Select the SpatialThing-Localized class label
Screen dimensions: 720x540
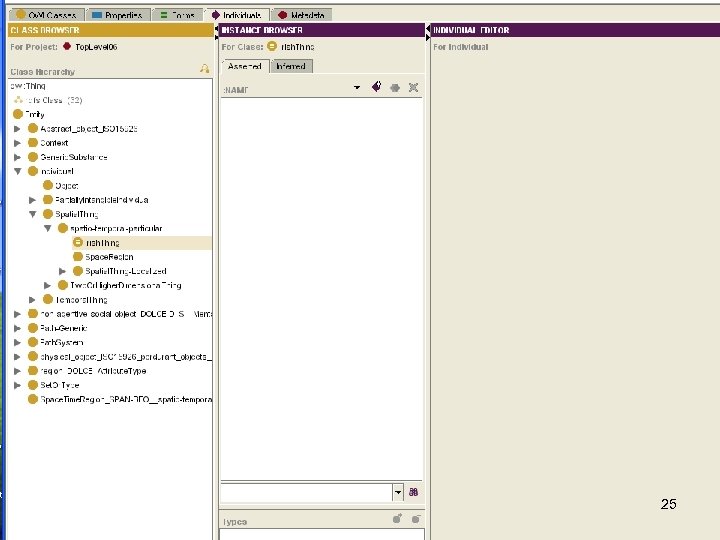tap(126, 271)
